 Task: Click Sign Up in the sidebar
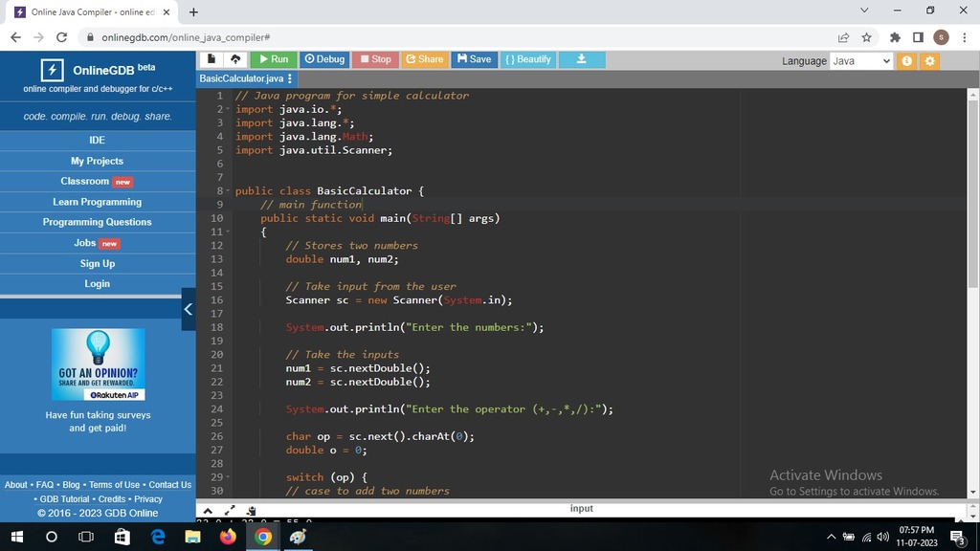(98, 264)
